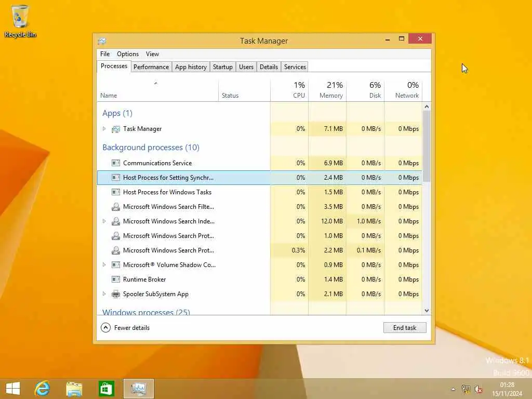The height and width of the screenshot is (399, 532).
Task: Select the Communications Service row name
Action: 157,163
